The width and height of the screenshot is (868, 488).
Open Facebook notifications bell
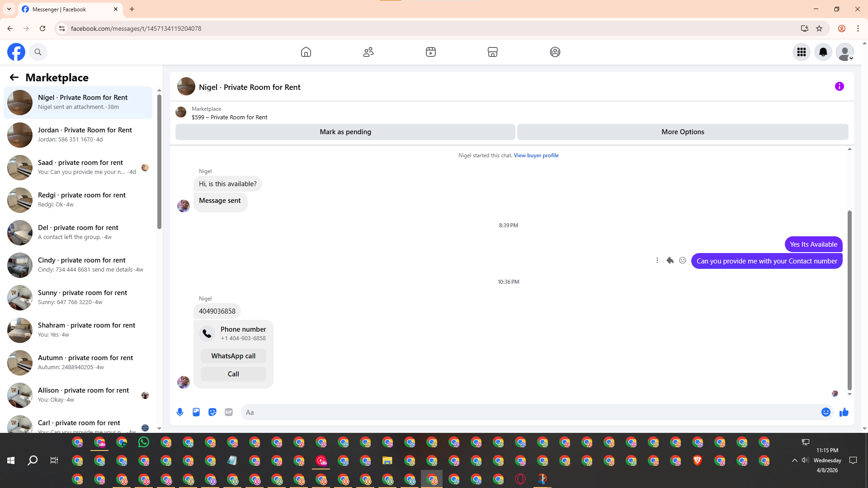coord(823,52)
